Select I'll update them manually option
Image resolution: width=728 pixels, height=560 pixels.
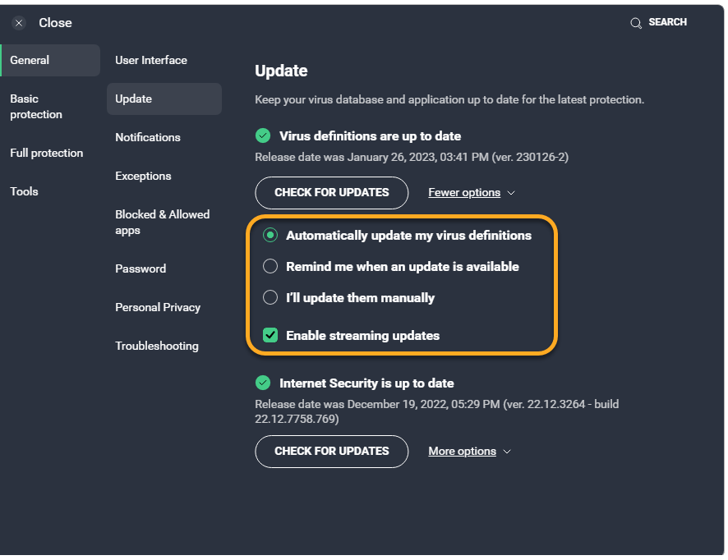point(270,297)
